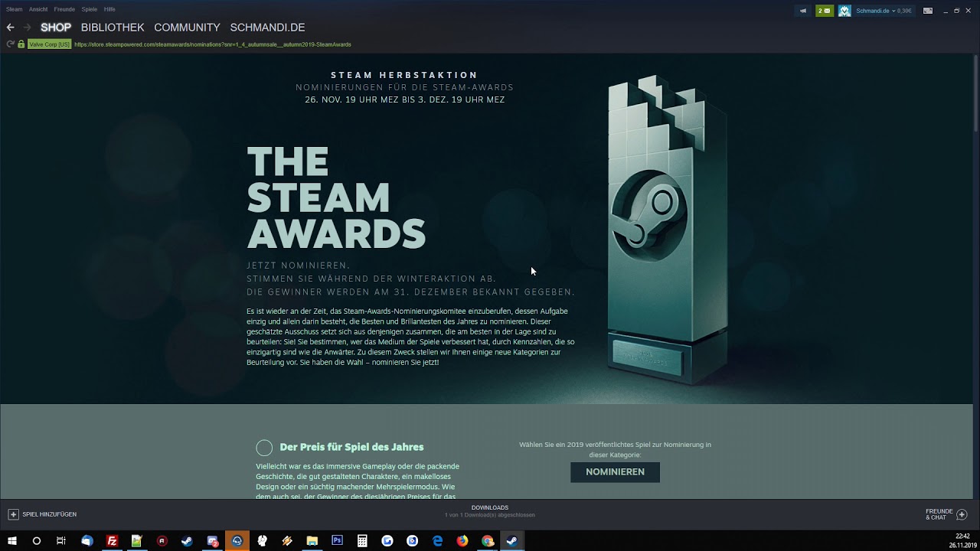Reload the page with the refresh icon
Screen dimensions: 980x551
coord(11,44)
